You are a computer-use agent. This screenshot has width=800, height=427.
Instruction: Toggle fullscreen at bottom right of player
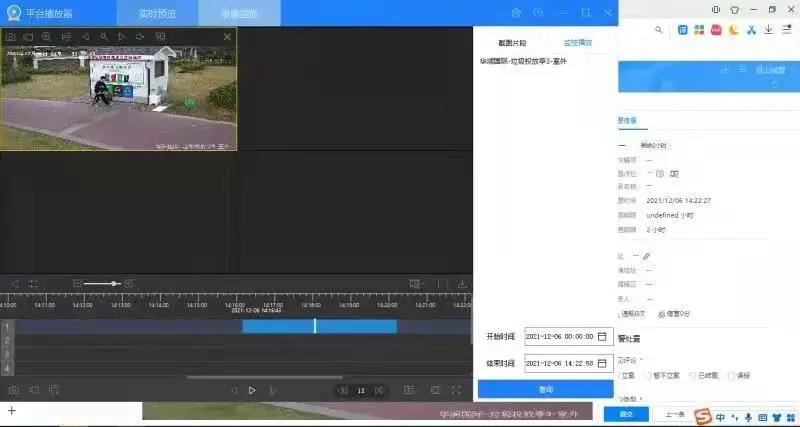pyautogui.click(x=457, y=390)
